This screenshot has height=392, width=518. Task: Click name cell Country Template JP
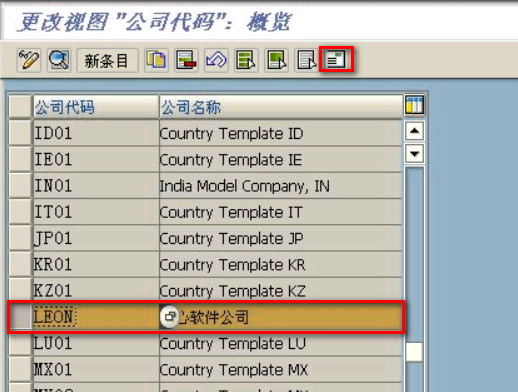281,238
